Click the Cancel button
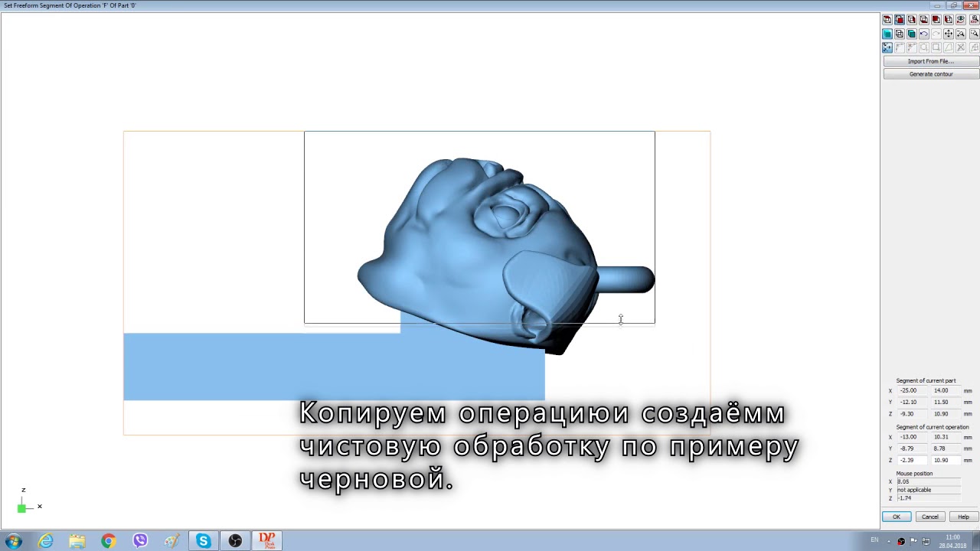 point(930,517)
